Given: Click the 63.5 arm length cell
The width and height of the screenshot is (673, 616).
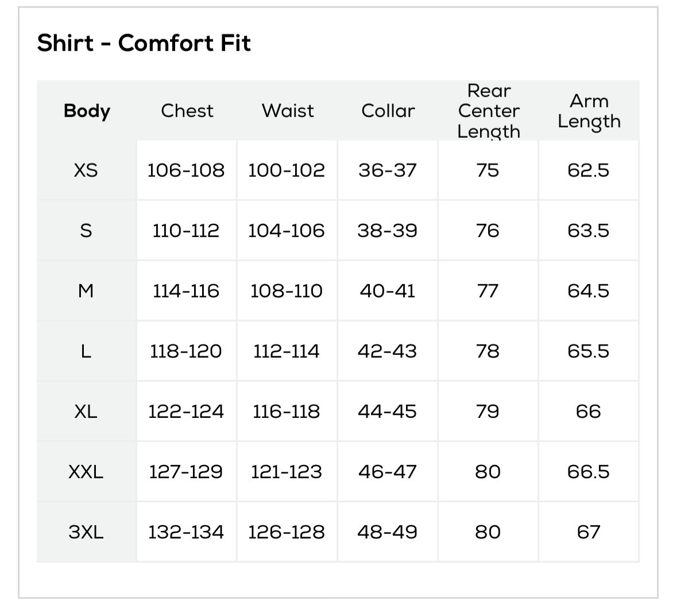Looking at the screenshot, I should [588, 231].
